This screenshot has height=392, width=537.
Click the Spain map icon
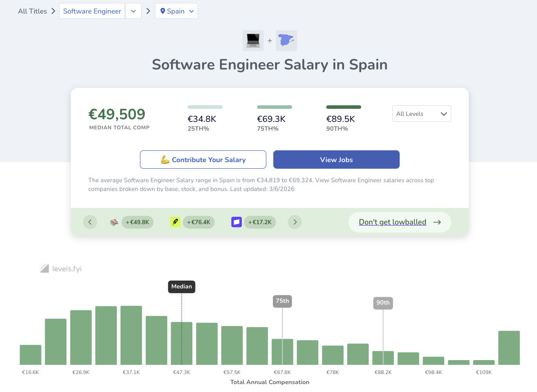pos(286,41)
